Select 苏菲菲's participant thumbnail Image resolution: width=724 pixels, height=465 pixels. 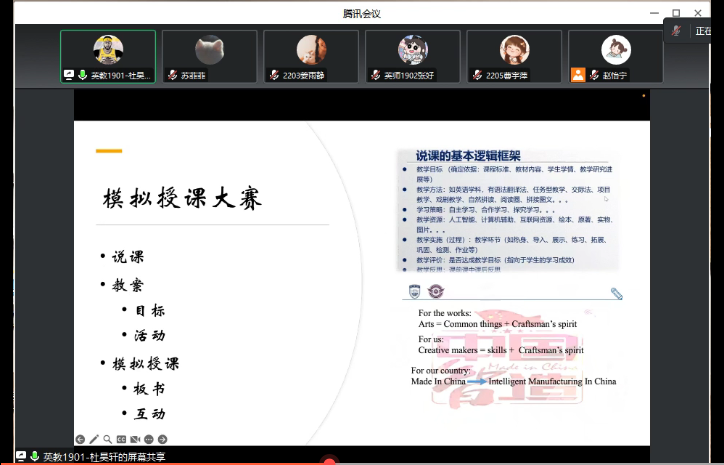[x=209, y=50]
